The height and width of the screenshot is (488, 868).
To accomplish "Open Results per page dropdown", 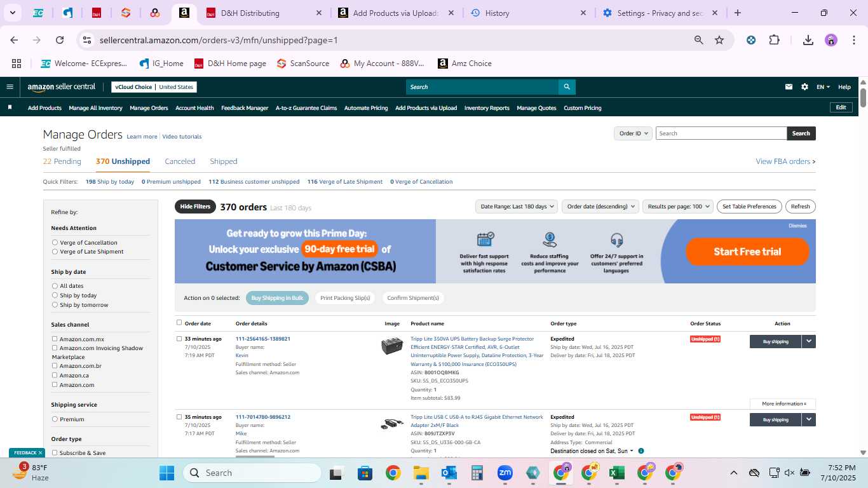I will [x=677, y=207].
